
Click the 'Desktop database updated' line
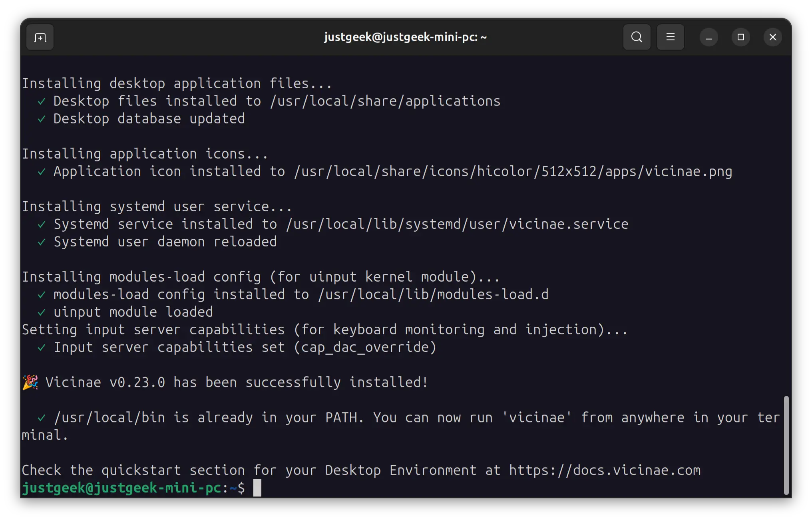(x=149, y=119)
